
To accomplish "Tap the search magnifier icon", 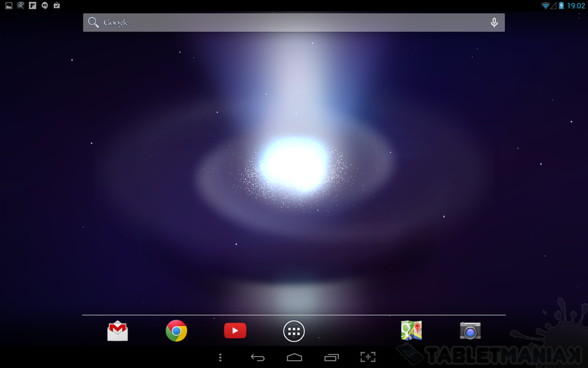I will coord(93,22).
